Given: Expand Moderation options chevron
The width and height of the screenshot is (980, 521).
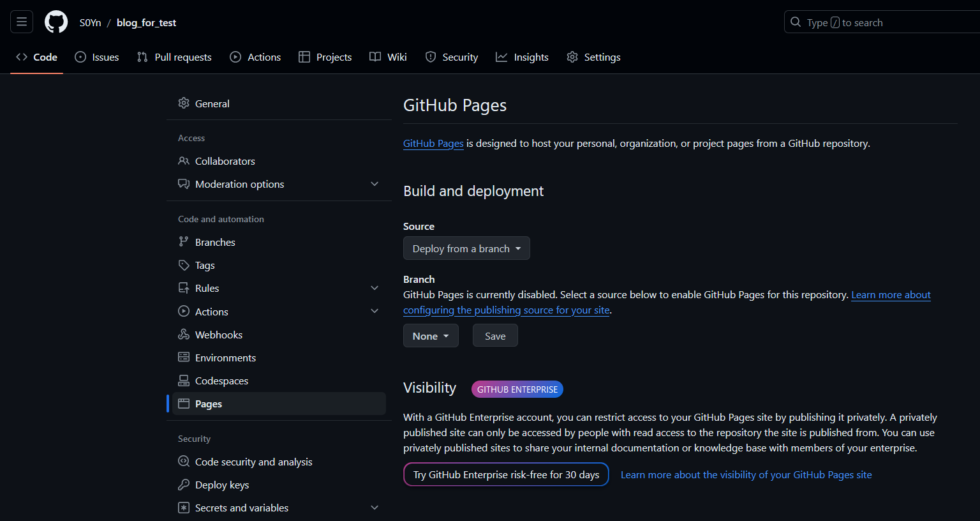Looking at the screenshot, I should click(375, 184).
